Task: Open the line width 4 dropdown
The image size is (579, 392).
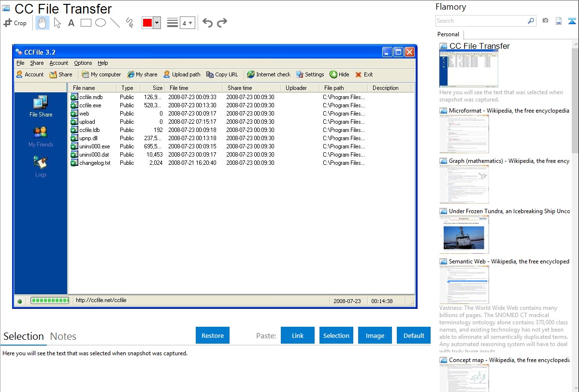Action: coord(188,23)
